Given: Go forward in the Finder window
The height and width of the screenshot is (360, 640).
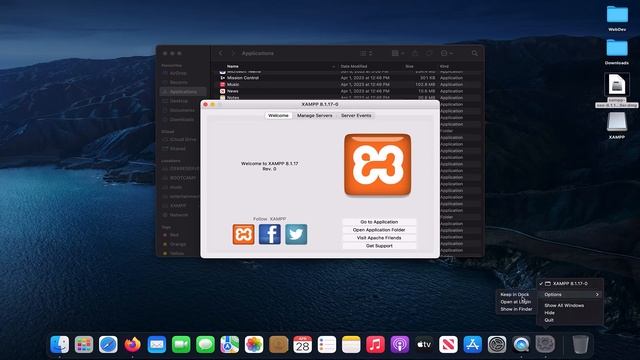Looking at the screenshot, I should [233, 53].
